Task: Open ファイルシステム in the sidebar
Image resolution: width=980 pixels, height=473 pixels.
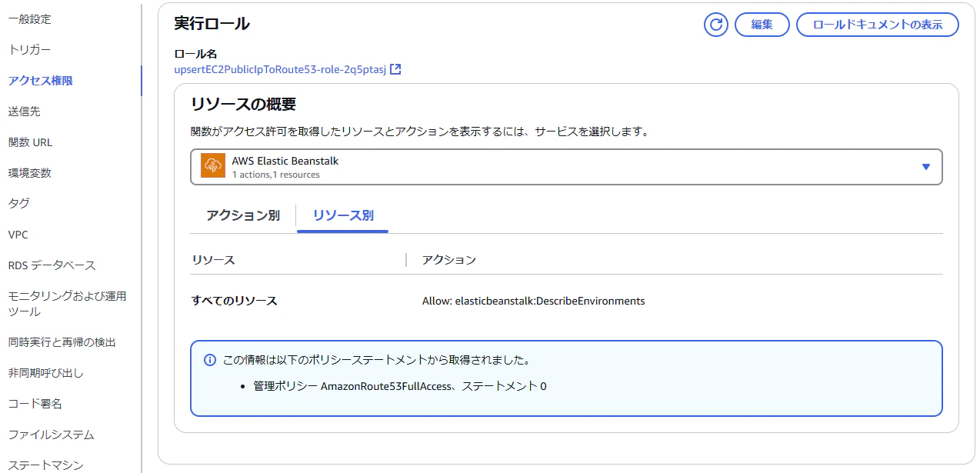Action: pyautogui.click(x=52, y=435)
